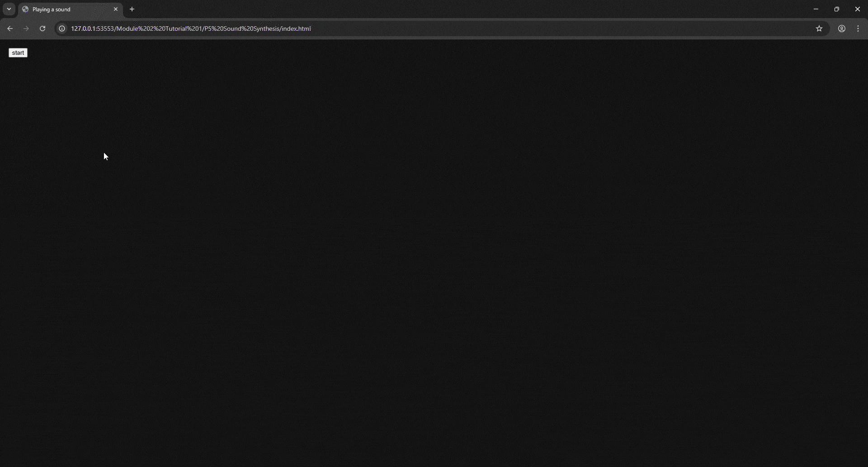This screenshot has height=467, width=868.
Task: Reload the current page
Action: point(42,28)
